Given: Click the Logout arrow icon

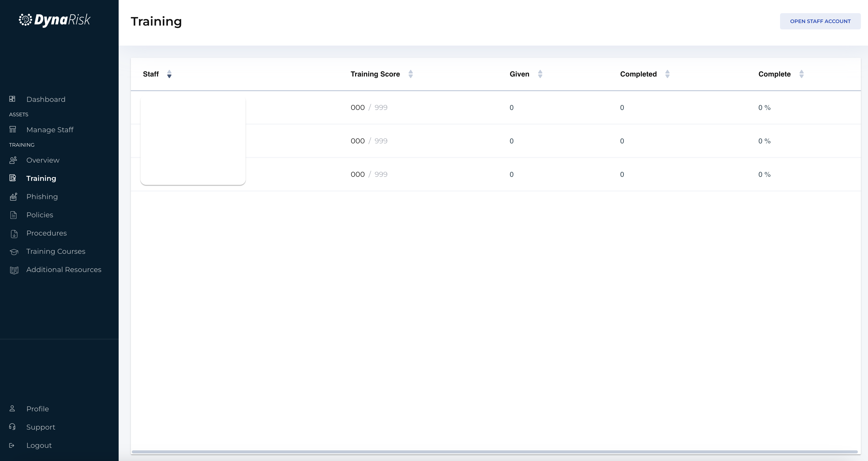Looking at the screenshot, I should click(12, 445).
